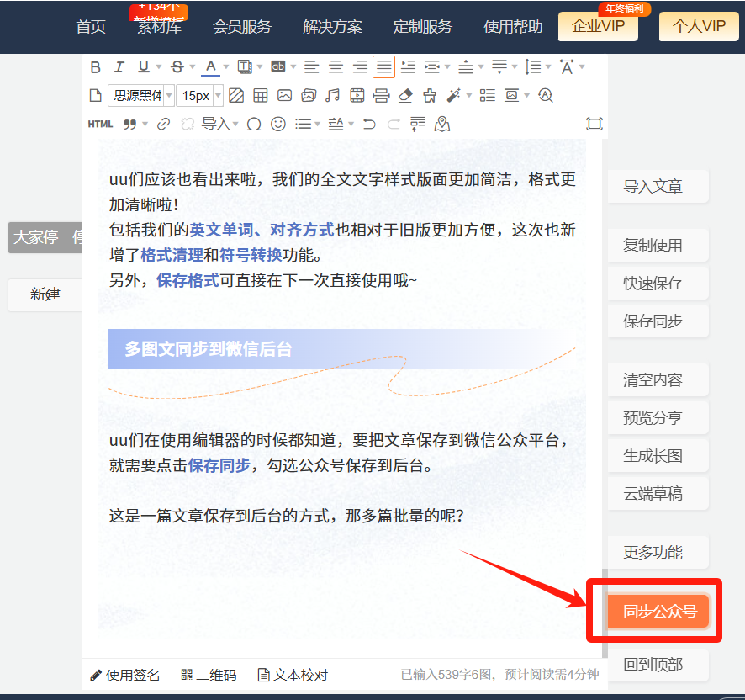This screenshot has width=745, height=700.
Task: Open 文本校对 proofreading tool
Action: click(293, 675)
